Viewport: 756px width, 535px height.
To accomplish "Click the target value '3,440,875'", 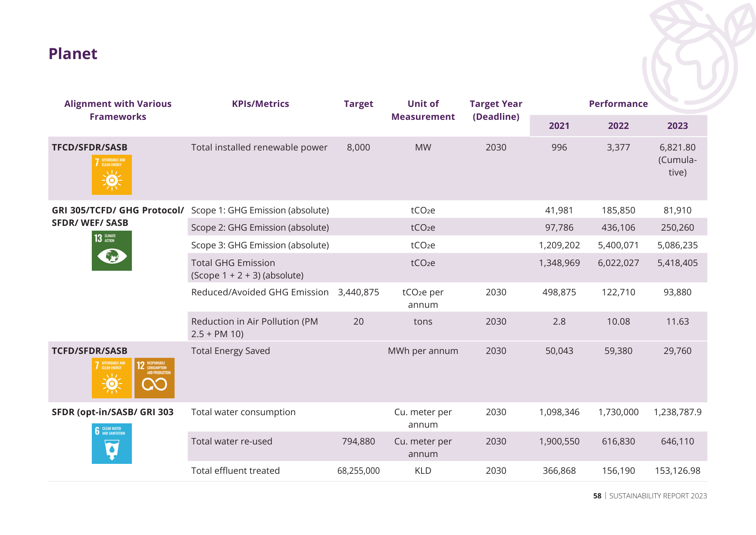I will click(x=359, y=292).
